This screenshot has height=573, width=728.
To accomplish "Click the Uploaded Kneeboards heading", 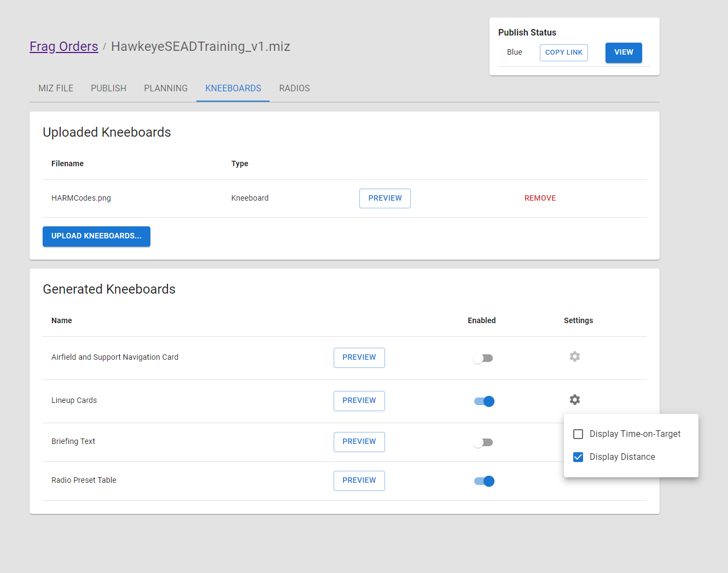I will coord(107,132).
